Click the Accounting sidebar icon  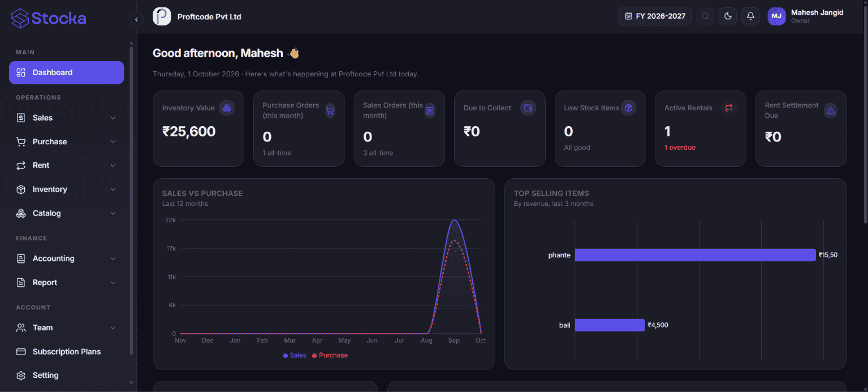pyautogui.click(x=21, y=259)
